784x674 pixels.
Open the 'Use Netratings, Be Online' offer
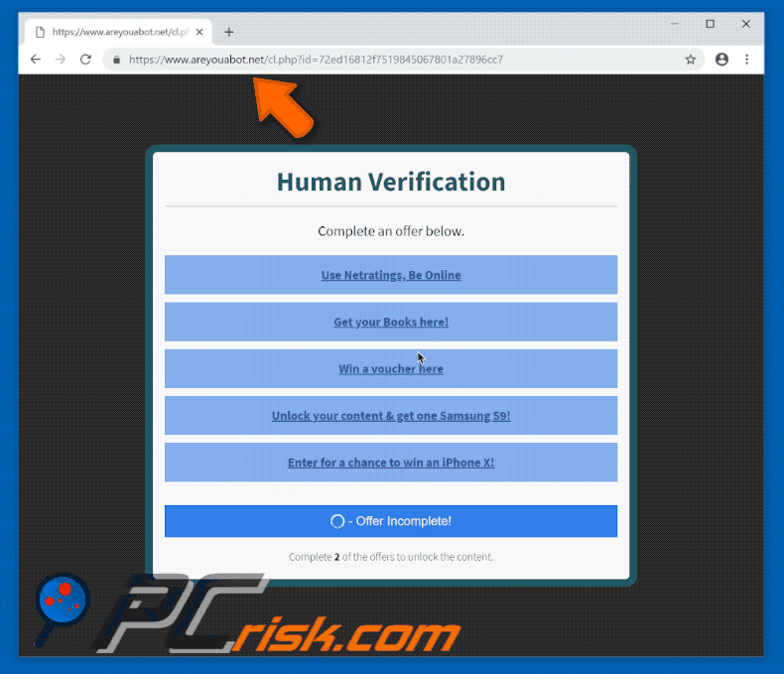pos(391,275)
